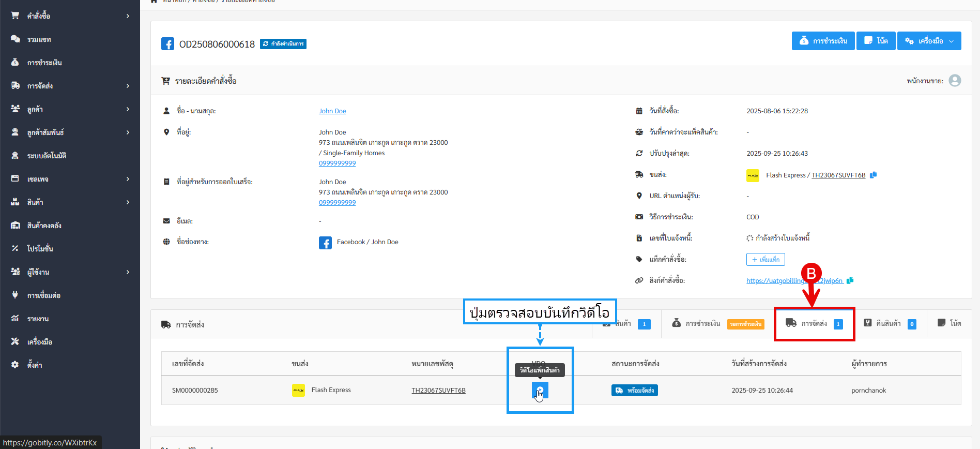Click the blue Payment button at top
The image size is (980, 449).
823,41
